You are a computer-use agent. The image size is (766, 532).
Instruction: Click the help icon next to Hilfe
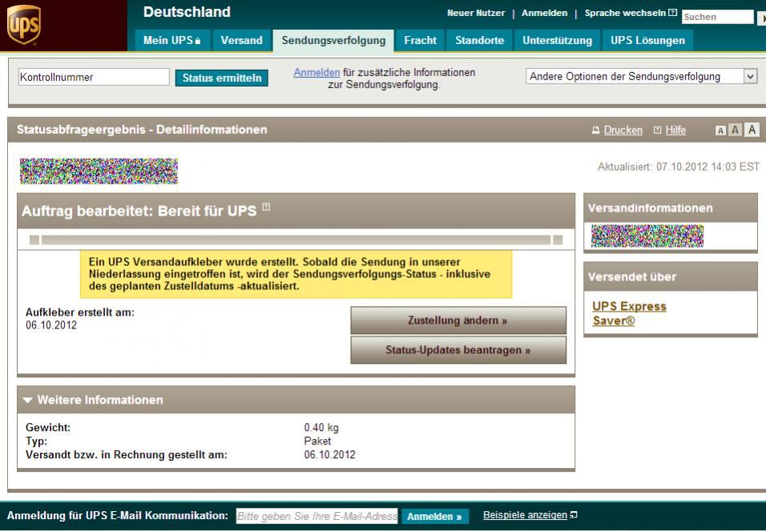pos(658,131)
